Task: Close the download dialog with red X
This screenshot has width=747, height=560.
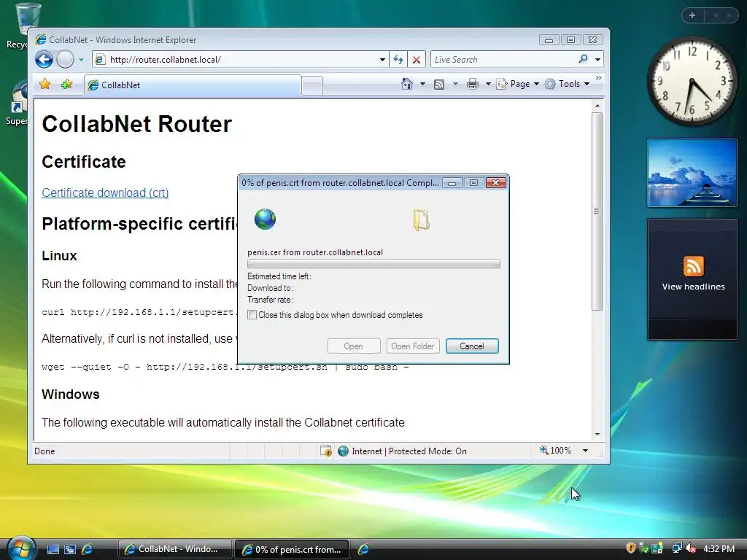Action: 495,183
